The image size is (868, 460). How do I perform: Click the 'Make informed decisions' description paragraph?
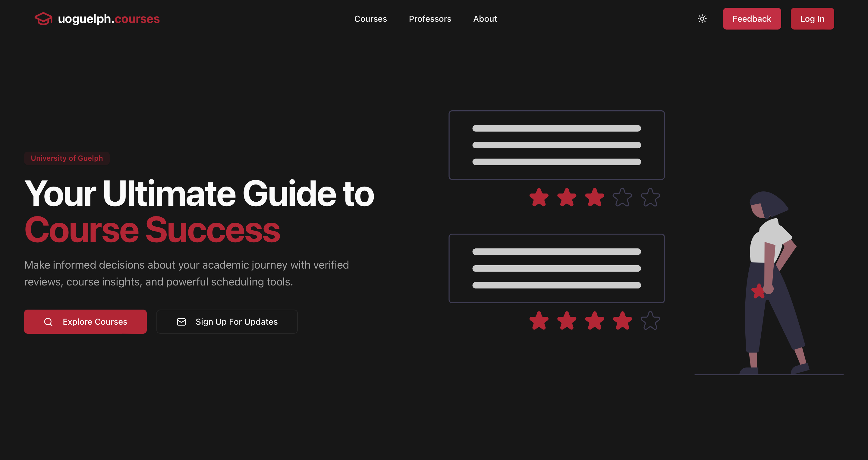coord(186,273)
